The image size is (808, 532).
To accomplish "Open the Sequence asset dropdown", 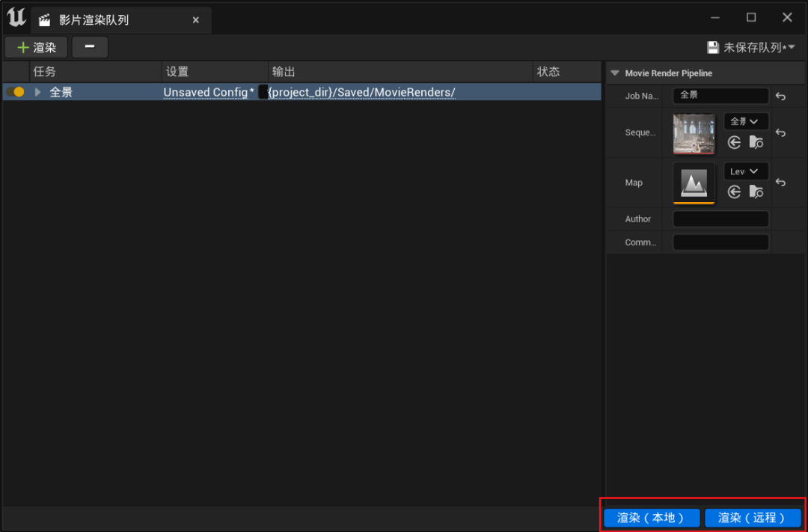I will tap(745, 121).
